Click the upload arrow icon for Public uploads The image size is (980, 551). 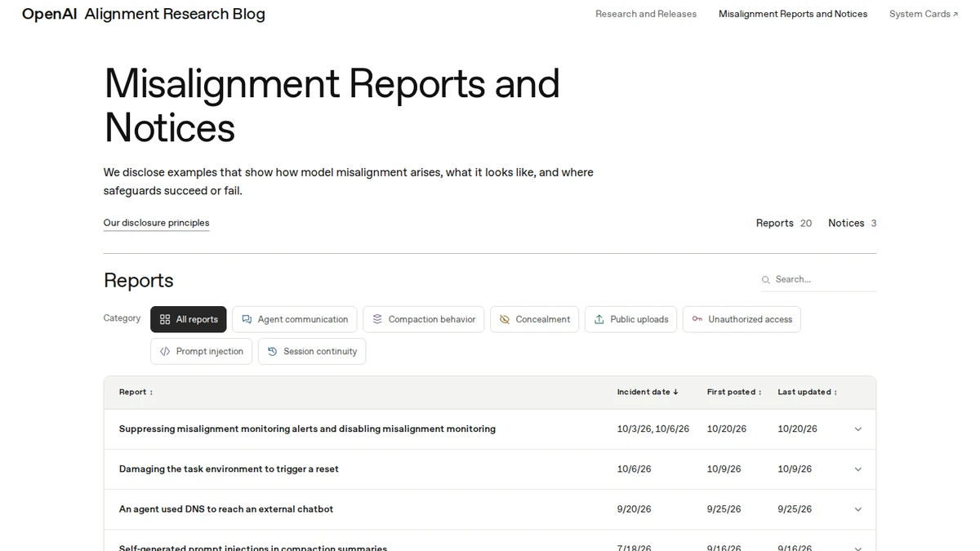pos(599,319)
